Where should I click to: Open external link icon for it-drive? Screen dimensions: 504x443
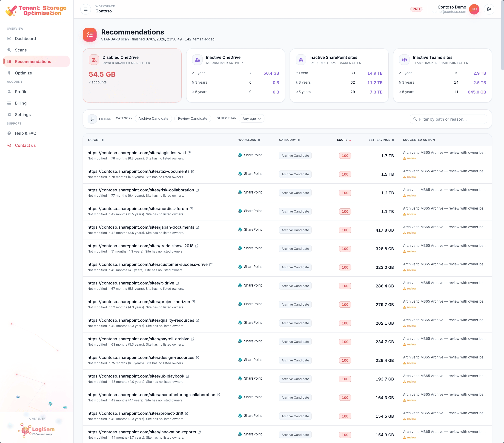pyautogui.click(x=177, y=283)
